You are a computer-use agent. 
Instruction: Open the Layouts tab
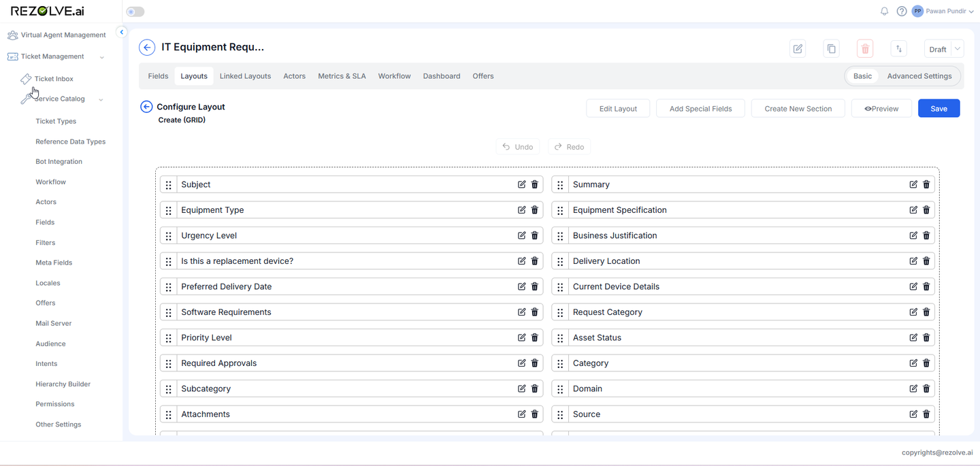coord(194,76)
